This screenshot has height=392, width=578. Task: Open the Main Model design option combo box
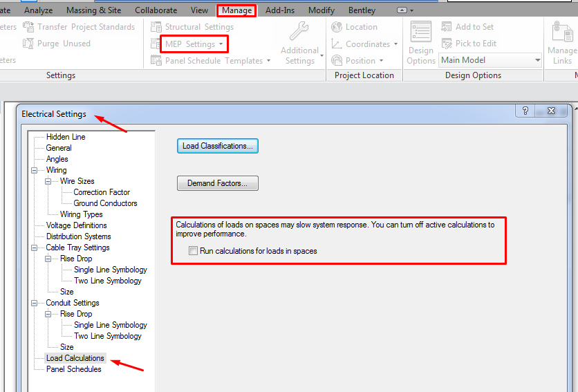pos(490,60)
